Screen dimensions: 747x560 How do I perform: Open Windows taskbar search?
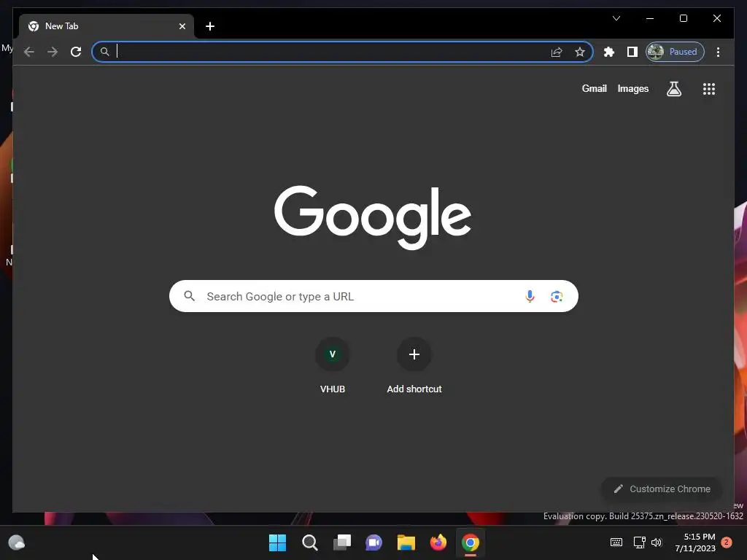pos(309,542)
